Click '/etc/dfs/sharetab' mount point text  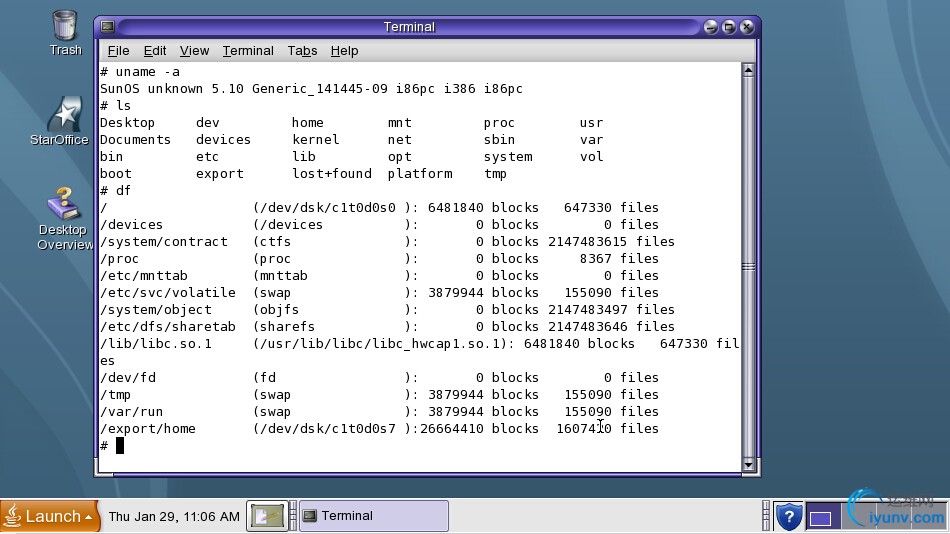[168, 326]
